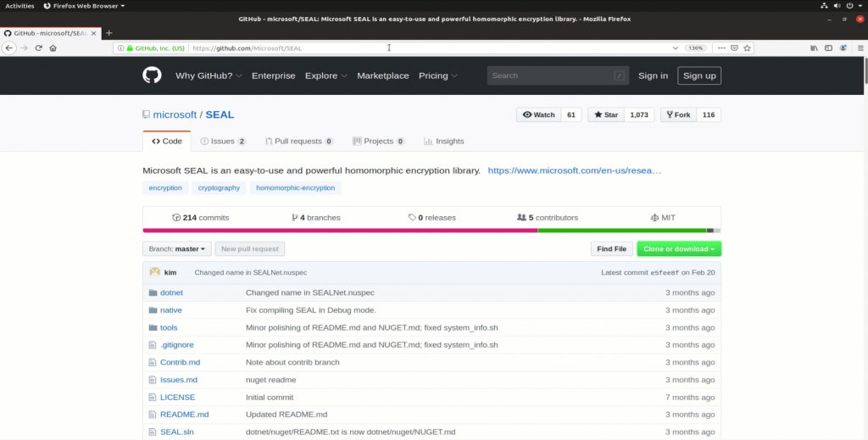Click the 130% zoom level indicator

(695, 48)
